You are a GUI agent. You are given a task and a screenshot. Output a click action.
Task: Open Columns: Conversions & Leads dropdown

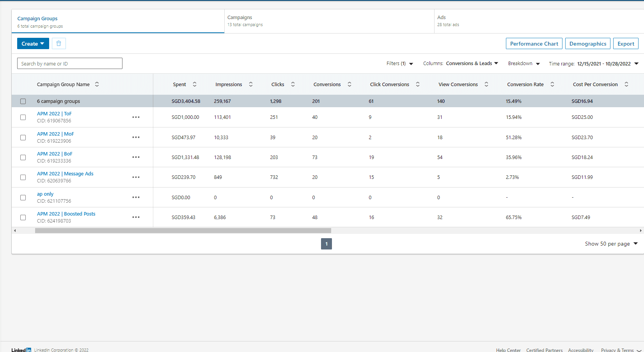[x=461, y=64]
